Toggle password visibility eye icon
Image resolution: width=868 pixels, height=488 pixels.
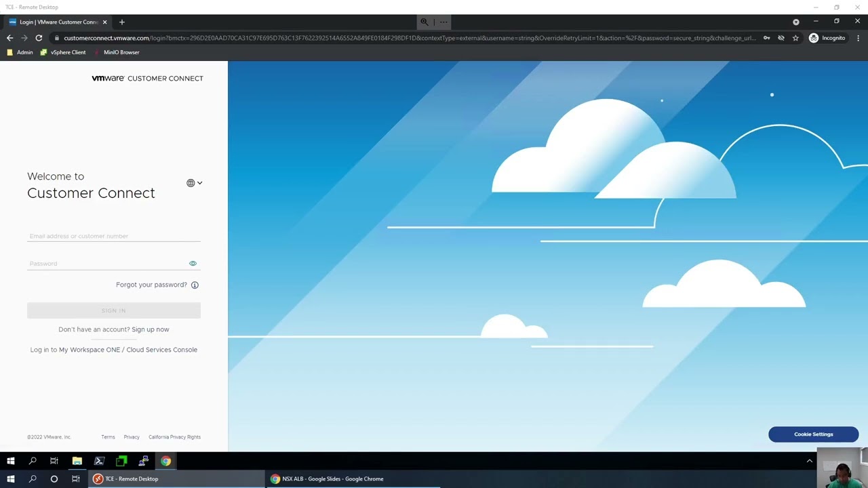[x=193, y=263]
